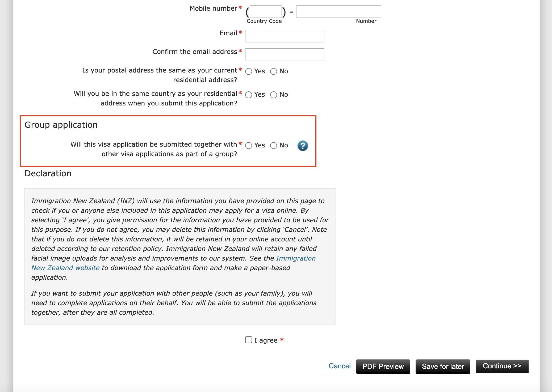Viewport: 552px width, 392px height.
Task: Click the Confirm the email address field
Action: point(285,55)
